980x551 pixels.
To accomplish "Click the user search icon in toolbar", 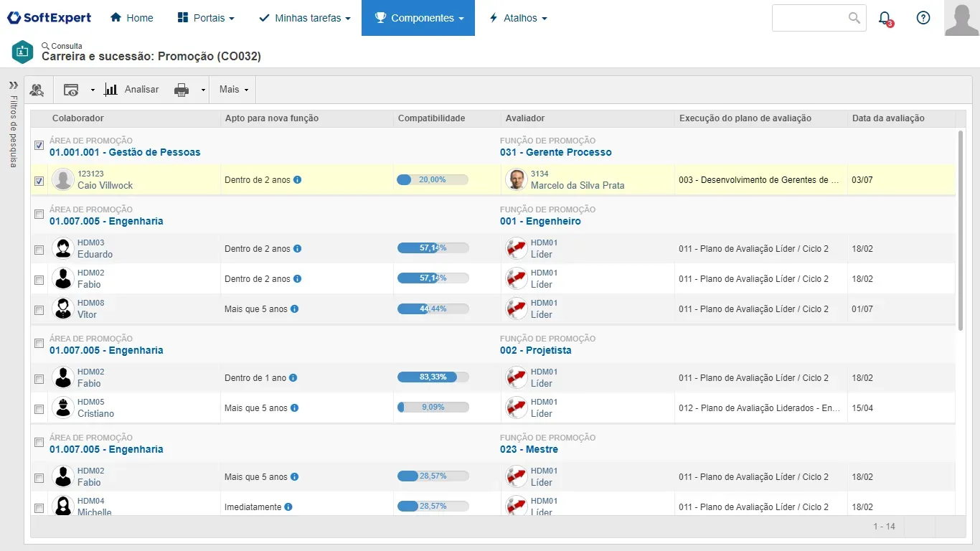I will tap(37, 90).
